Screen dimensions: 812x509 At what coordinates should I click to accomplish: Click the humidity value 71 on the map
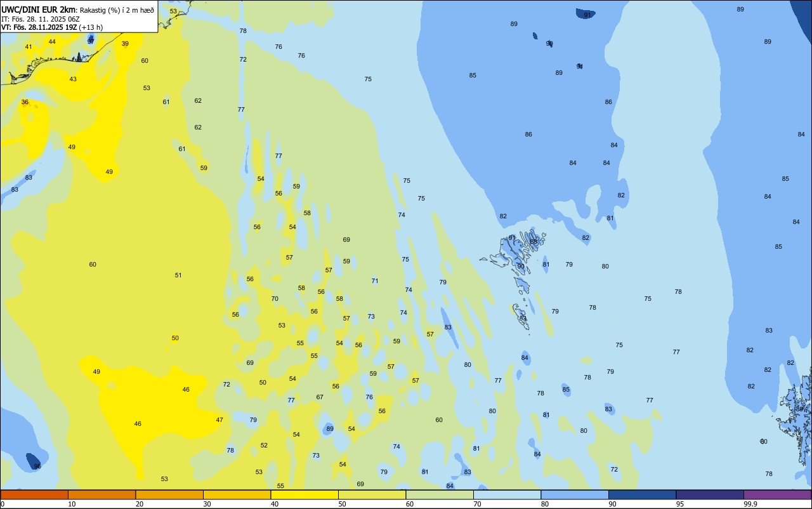(375, 281)
